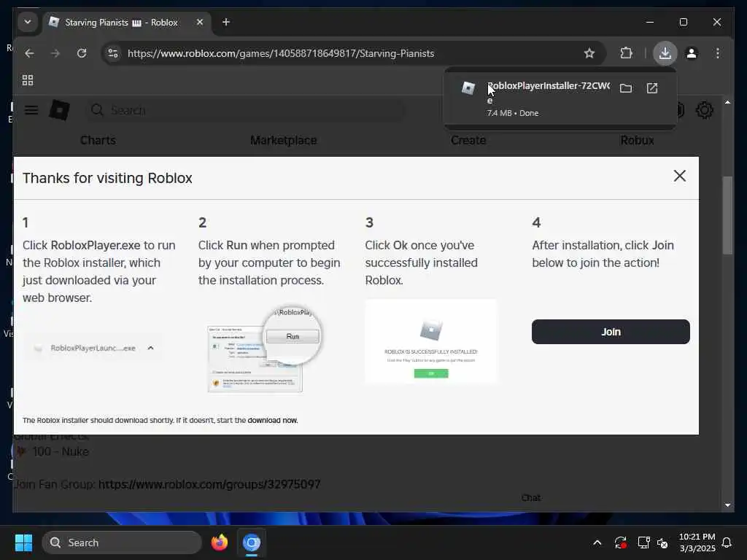Open the Roblox hamburger navigation menu
This screenshot has height=560, width=747.
tap(31, 110)
